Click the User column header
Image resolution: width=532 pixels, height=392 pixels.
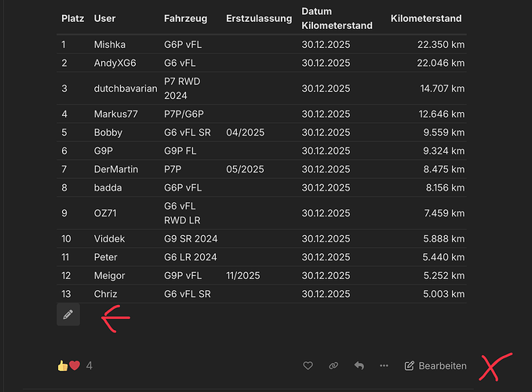(104, 18)
